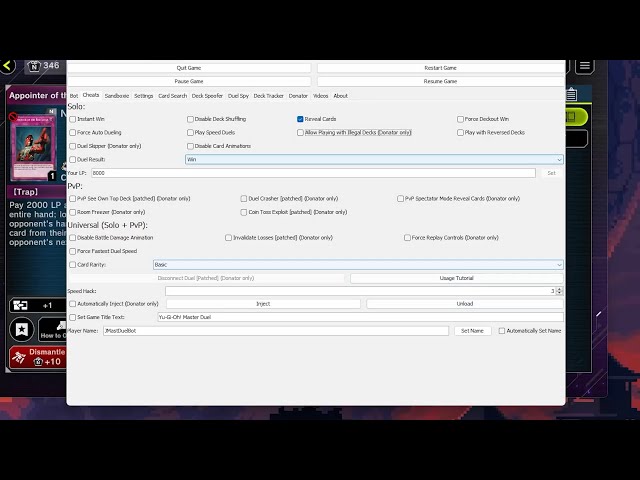Click the Restart Game button
Screen dimensions: 640x480
point(440,68)
